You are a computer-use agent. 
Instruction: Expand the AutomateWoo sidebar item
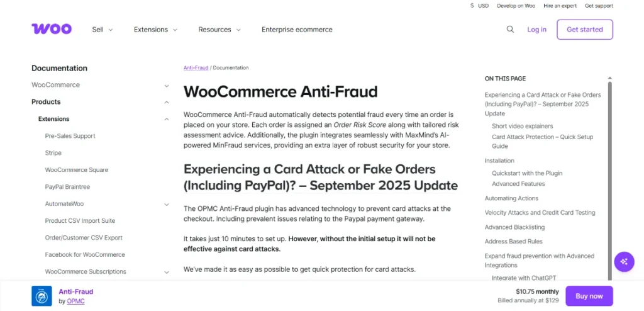tap(167, 204)
